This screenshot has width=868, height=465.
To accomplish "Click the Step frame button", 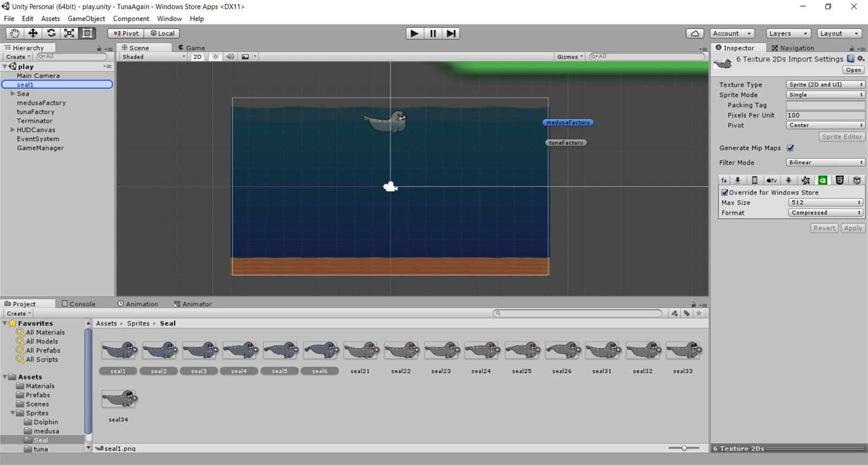I will (x=451, y=34).
